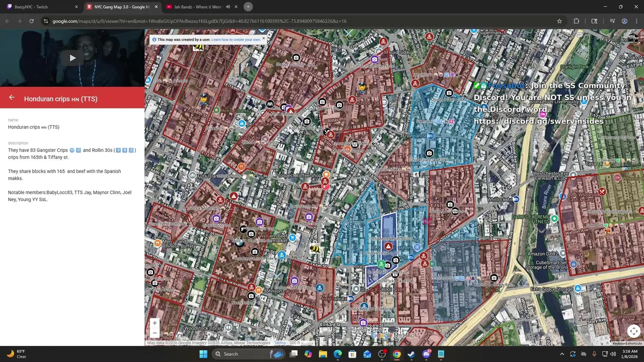Image resolution: width=644 pixels, height=362 pixels.
Task: Close the BeezyNYC - Twitch tab
Action: (x=76, y=7)
